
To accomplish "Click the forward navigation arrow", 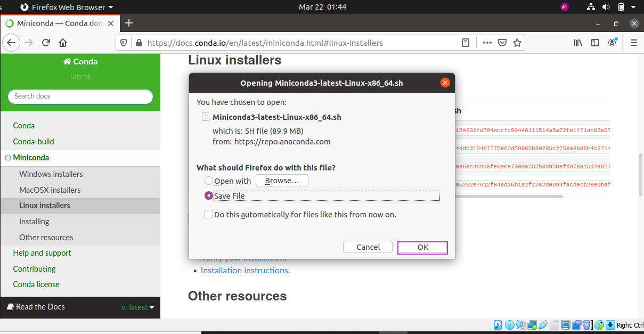I will (x=29, y=43).
